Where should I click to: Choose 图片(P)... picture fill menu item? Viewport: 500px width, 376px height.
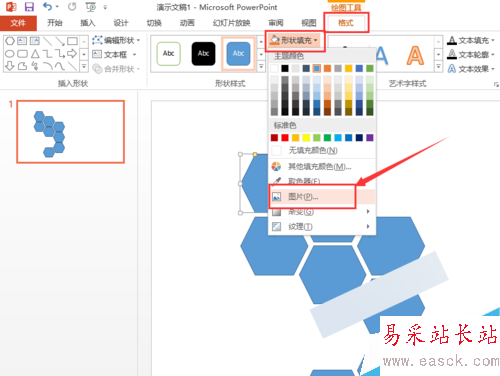click(322, 197)
